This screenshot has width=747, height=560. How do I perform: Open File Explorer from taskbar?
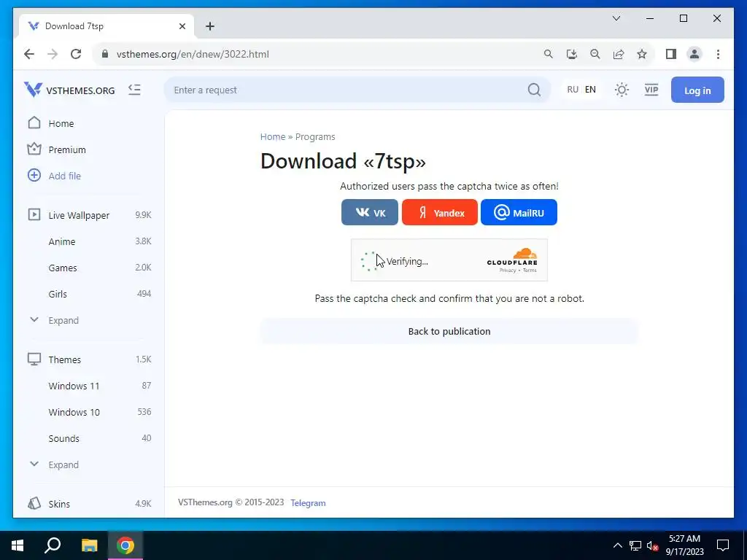[89, 545]
